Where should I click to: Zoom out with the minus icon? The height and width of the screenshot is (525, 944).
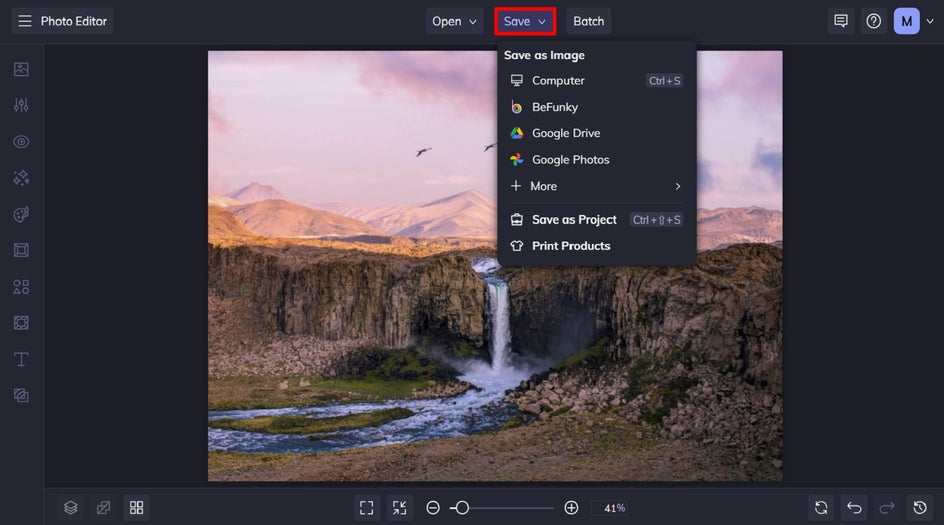pyautogui.click(x=433, y=508)
